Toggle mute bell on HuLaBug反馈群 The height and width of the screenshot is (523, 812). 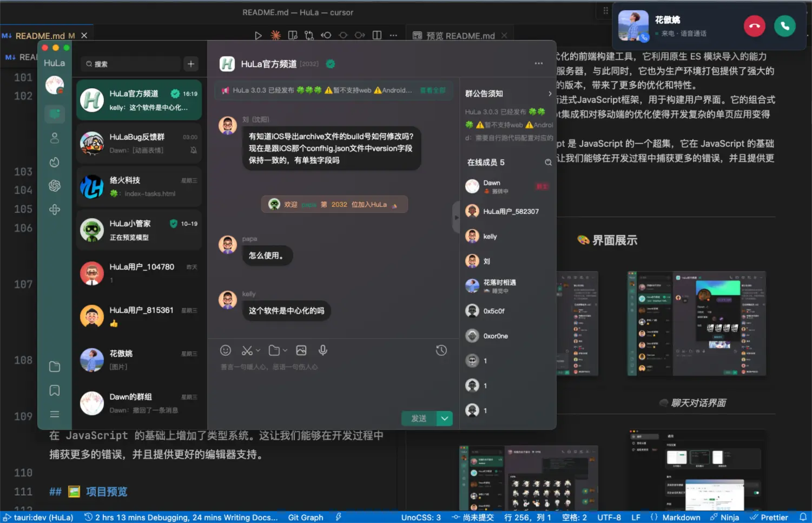point(193,151)
